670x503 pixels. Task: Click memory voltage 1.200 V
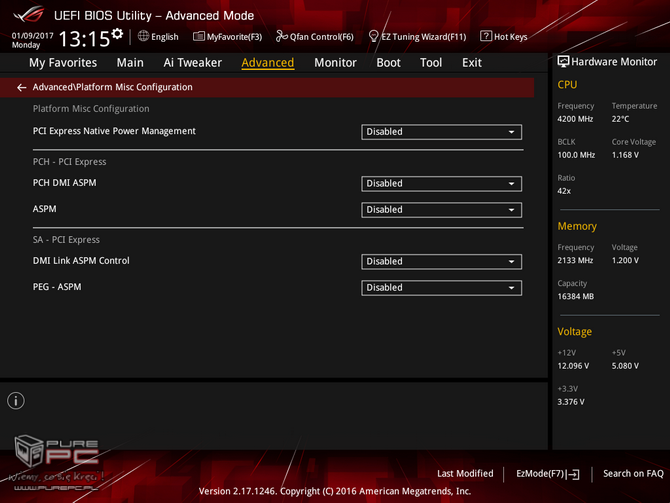click(625, 261)
